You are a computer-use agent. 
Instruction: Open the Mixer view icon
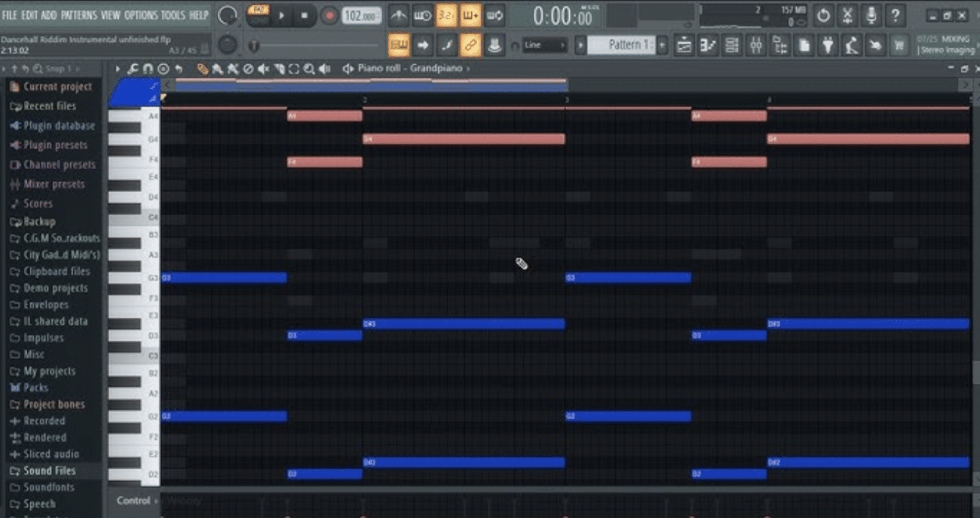point(756,45)
